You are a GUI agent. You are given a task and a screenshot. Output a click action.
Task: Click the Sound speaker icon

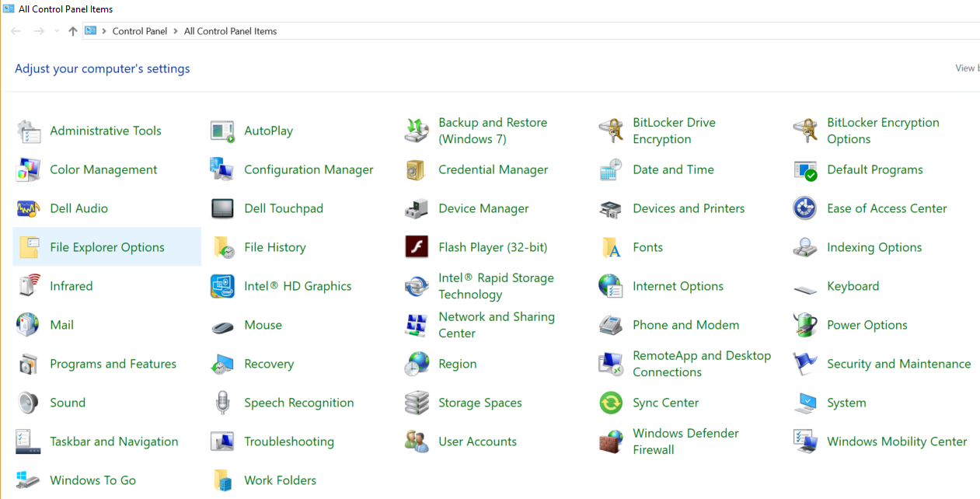tap(29, 403)
